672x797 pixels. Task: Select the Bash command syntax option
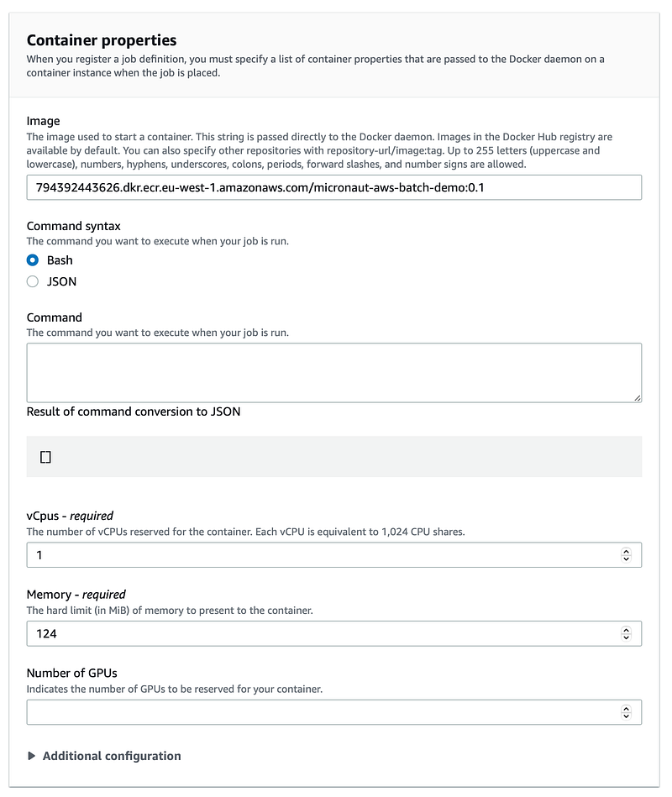pyautogui.click(x=33, y=260)
